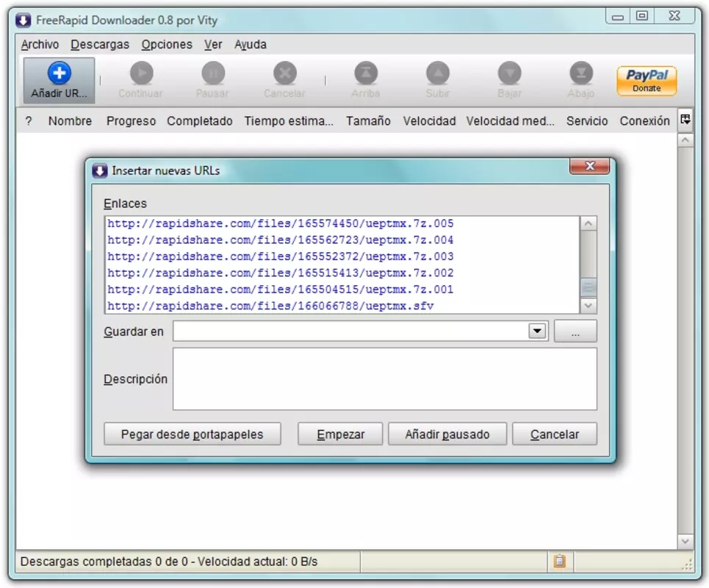Viewport: 709px width, 588px height.
Task: Sort by the Nombre column header
Action: pyautogui.click(x=70, y=121)
